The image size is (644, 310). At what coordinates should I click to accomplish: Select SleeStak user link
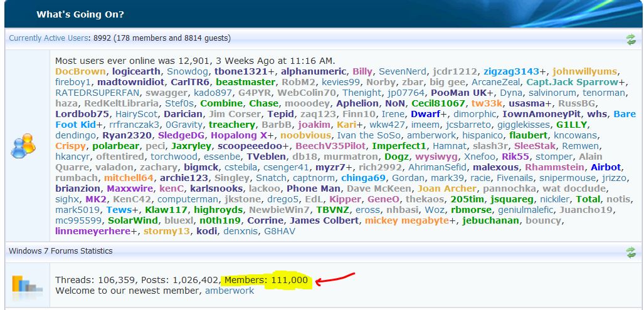[x=535, y=146]
